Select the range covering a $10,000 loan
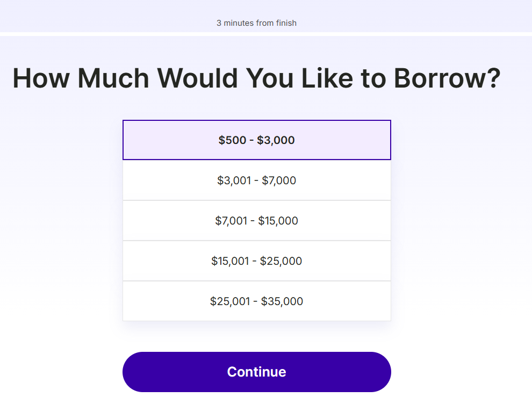Screen dimensions: 532x412 point(256,221)
